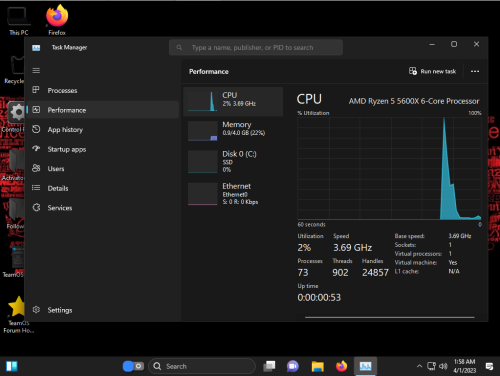Image resolution: width=500 pixels, height=376 pixels.
Task: Click the CPU utilization graph
Action: coord(389,168)
